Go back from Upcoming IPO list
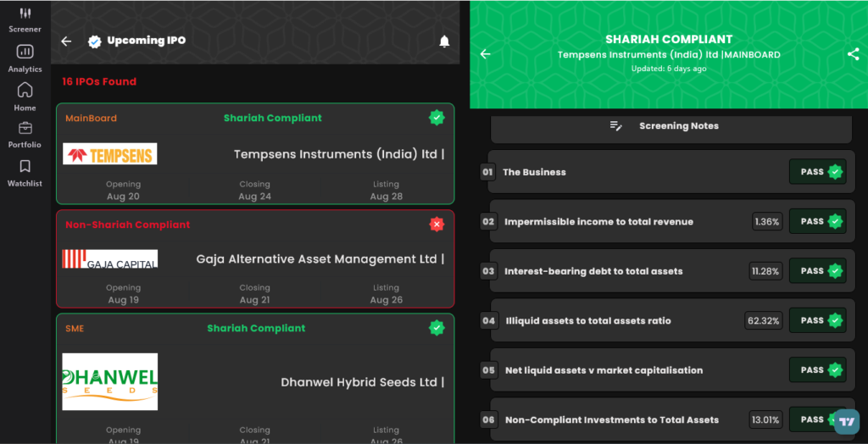 pos(66,41)
